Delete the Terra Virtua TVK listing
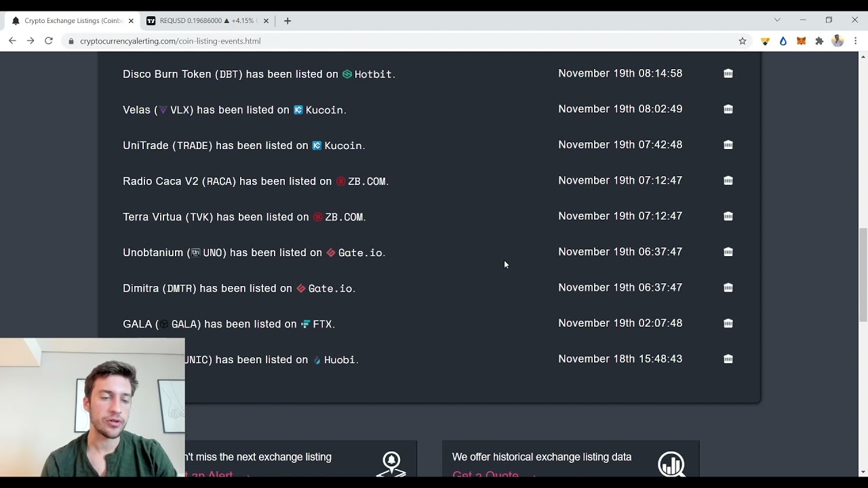The image size is (868, 488). (x=728, y=216)
